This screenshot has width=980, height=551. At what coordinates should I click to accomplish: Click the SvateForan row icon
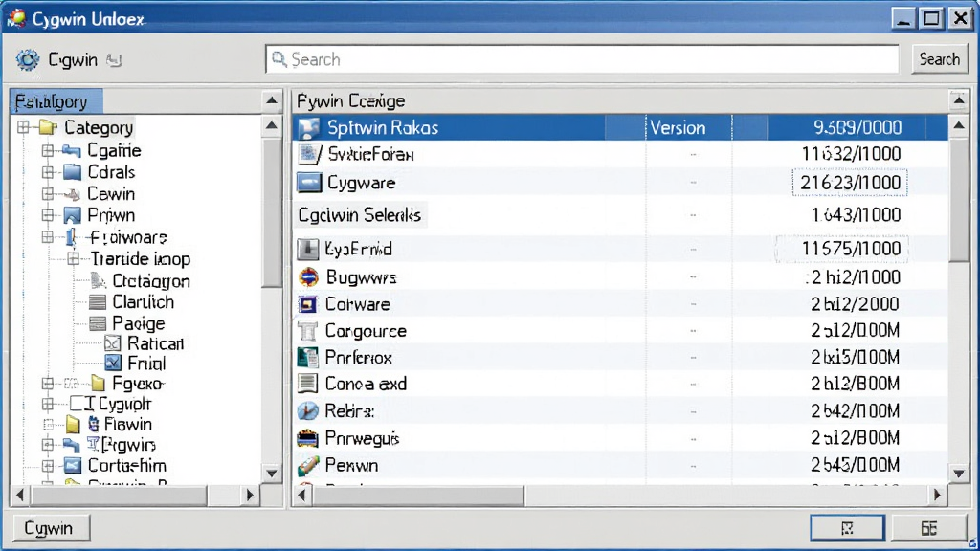309,154
